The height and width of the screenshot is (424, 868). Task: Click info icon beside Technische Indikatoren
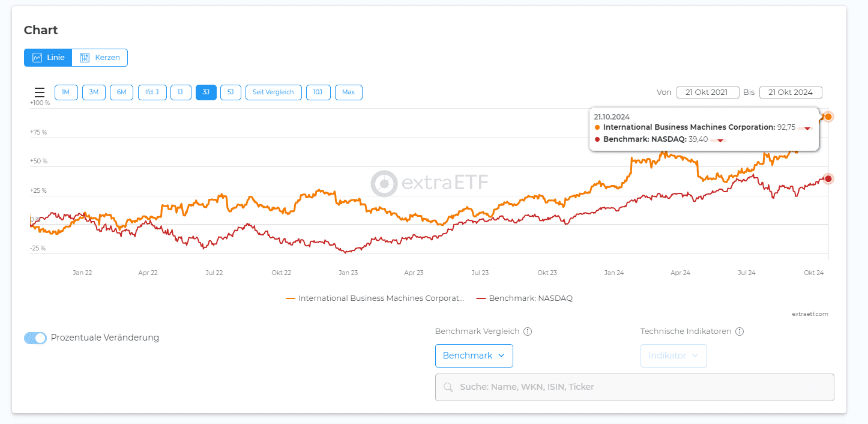(740, 332)
